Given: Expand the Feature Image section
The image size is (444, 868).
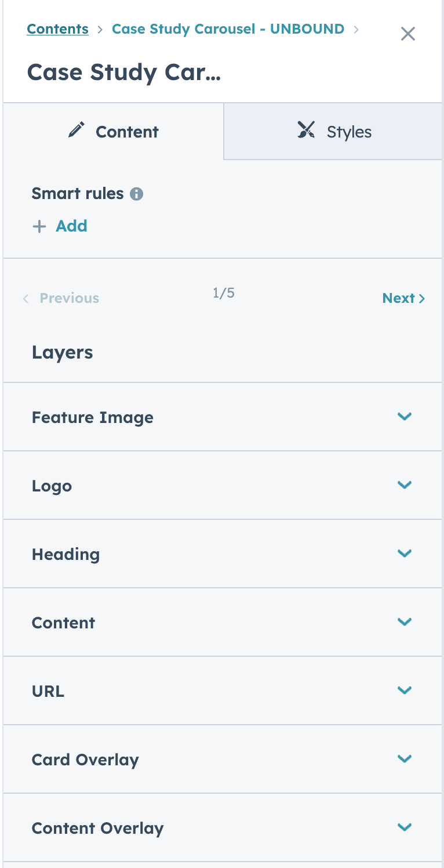Looking at the screenshot, I should coord(405,417).
